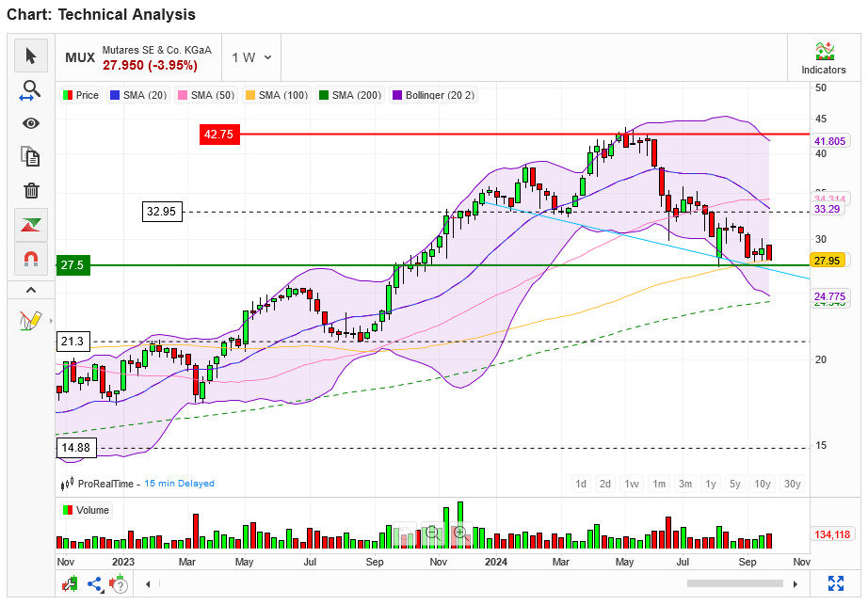
Task: Click the trash delete icon
Action: [x=30, y=190]
